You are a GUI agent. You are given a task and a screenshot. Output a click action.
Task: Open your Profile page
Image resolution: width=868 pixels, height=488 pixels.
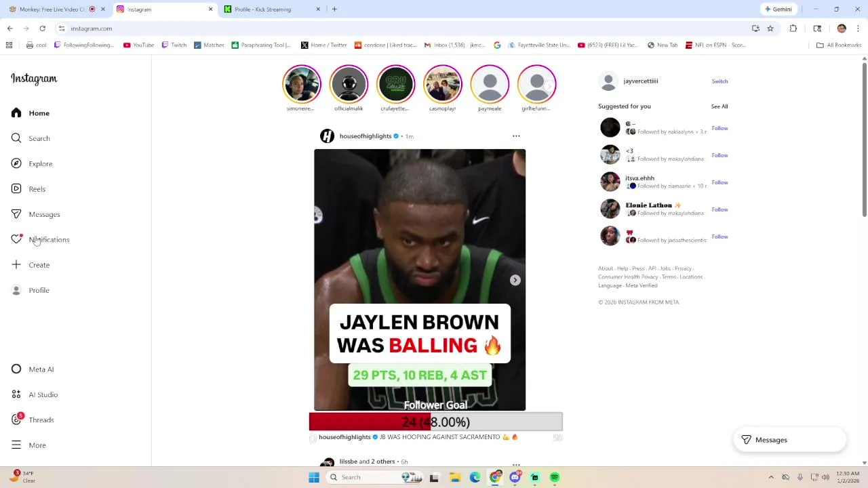point(31,290)
